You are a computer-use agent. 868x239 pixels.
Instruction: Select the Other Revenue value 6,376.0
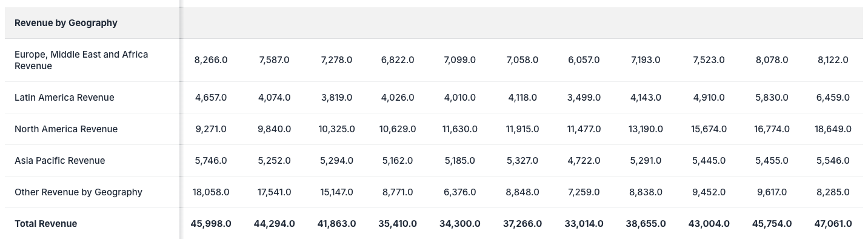[x=460, y=192]
